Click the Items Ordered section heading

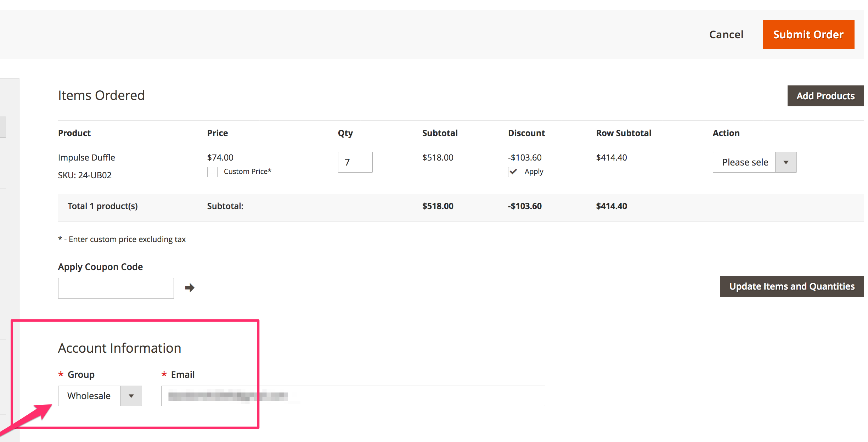pyautogui.click(x=101, y=95)
